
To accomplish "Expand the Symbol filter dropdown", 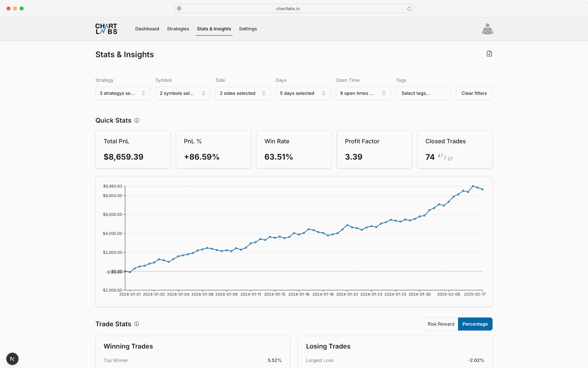I will click(183, 93).
